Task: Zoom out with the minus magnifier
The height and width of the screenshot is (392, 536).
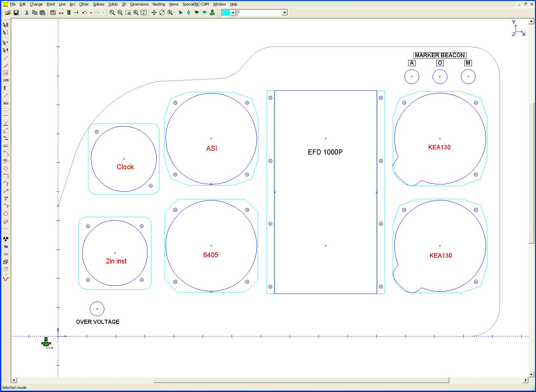Action: (120, 13)
